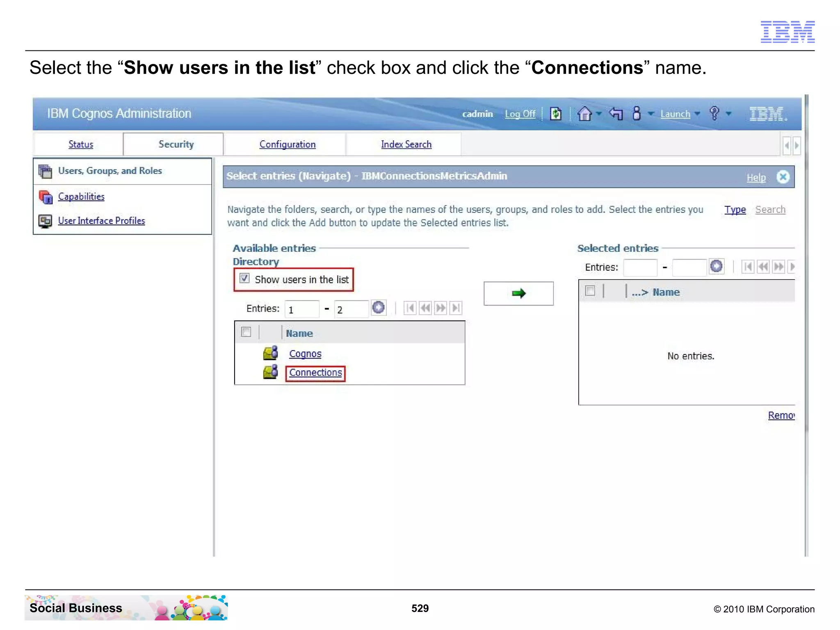This screenshot has width=840, height=630.
Task: Click Go button next to Selected entries range
Action: 716,266
